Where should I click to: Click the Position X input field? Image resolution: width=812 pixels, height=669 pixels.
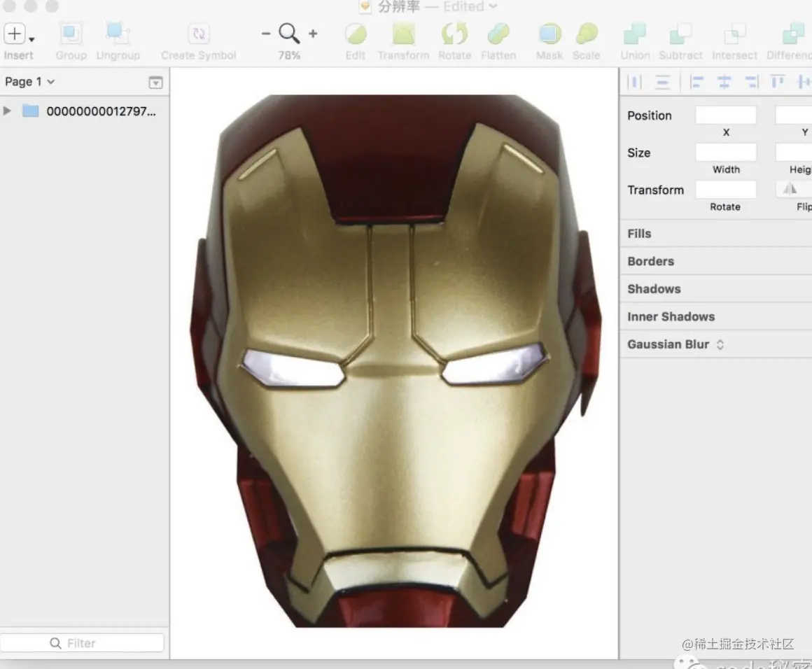click(x=726, y=115)
